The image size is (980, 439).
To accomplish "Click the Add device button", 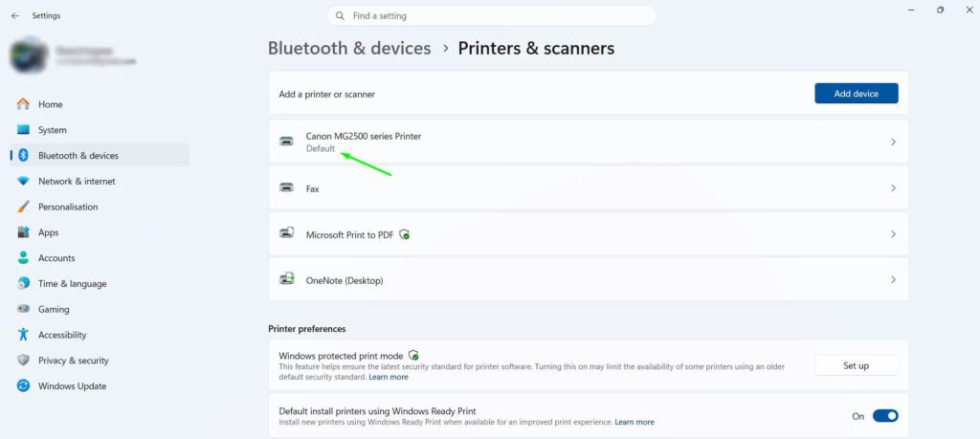I will pyautogui.click(x=857, y=94).
